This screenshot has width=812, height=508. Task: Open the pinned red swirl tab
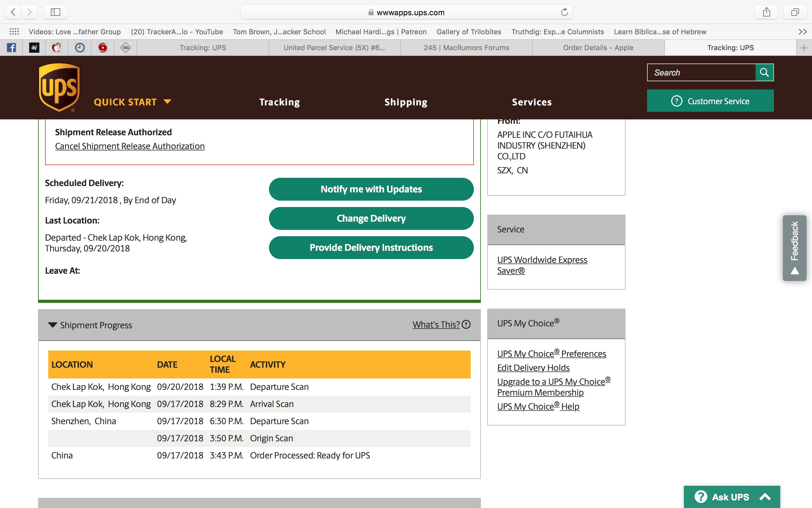[x=102, y=48]
